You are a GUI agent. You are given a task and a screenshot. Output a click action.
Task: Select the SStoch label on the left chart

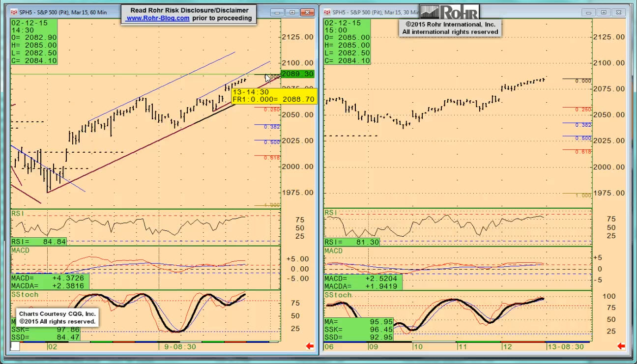coord(25,294)
